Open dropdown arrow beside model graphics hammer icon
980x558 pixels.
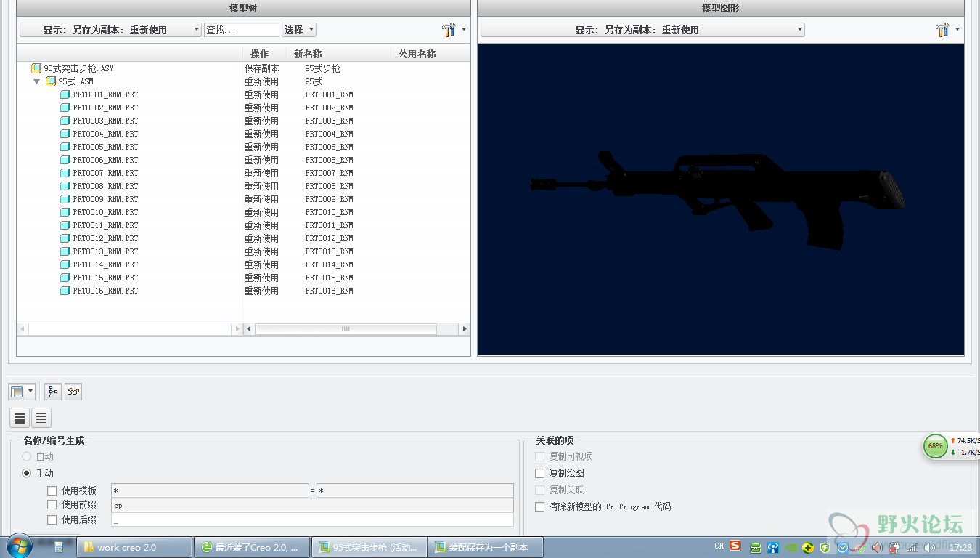(957, 30)
